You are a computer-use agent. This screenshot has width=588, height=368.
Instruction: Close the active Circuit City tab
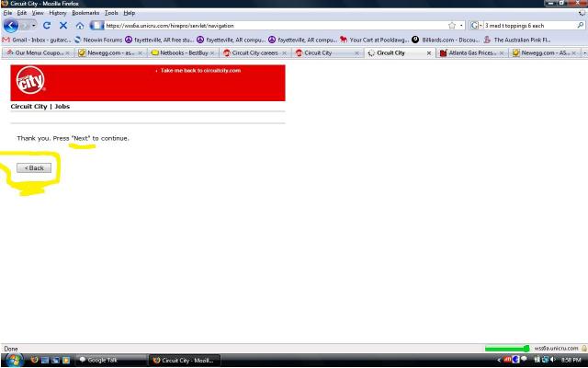point(429,53)
